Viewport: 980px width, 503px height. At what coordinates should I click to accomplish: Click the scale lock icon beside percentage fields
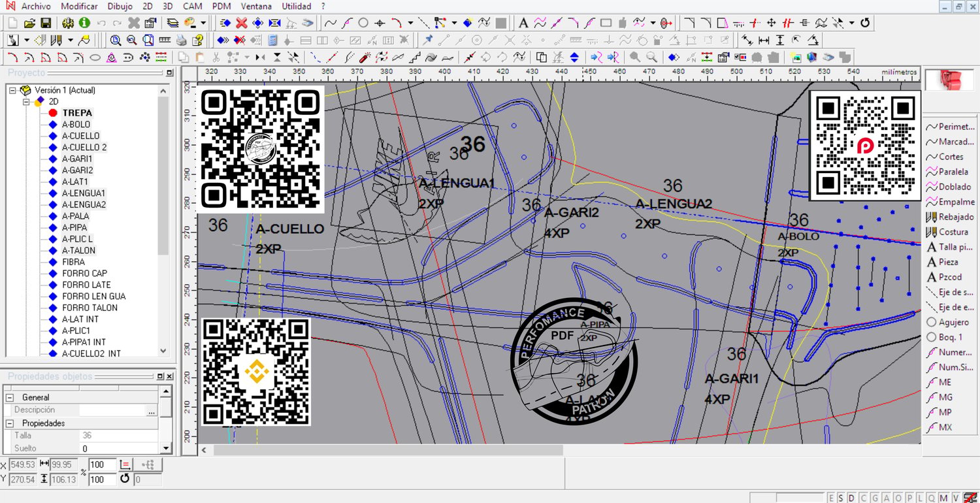[x=125, y=464]
